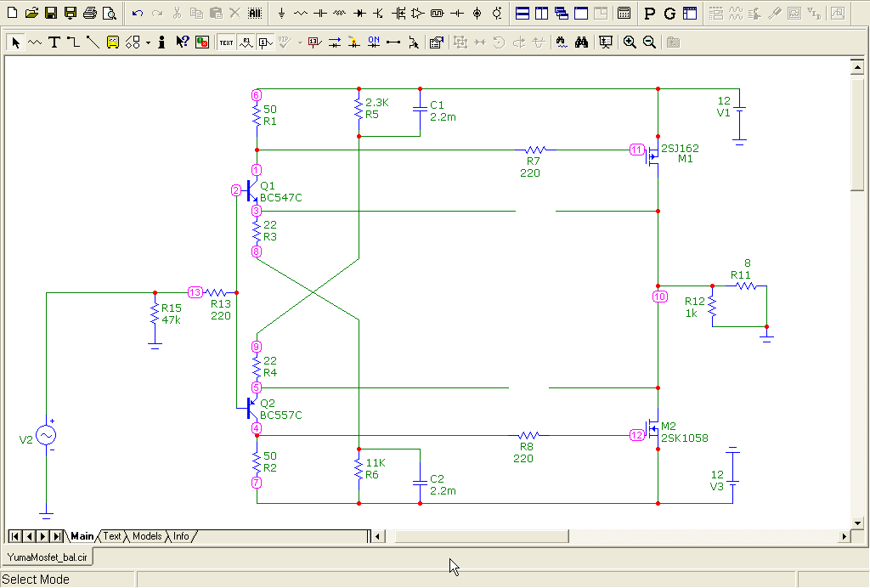
Task: Zoom out of schematic
Action: click(x=648, y=42)
